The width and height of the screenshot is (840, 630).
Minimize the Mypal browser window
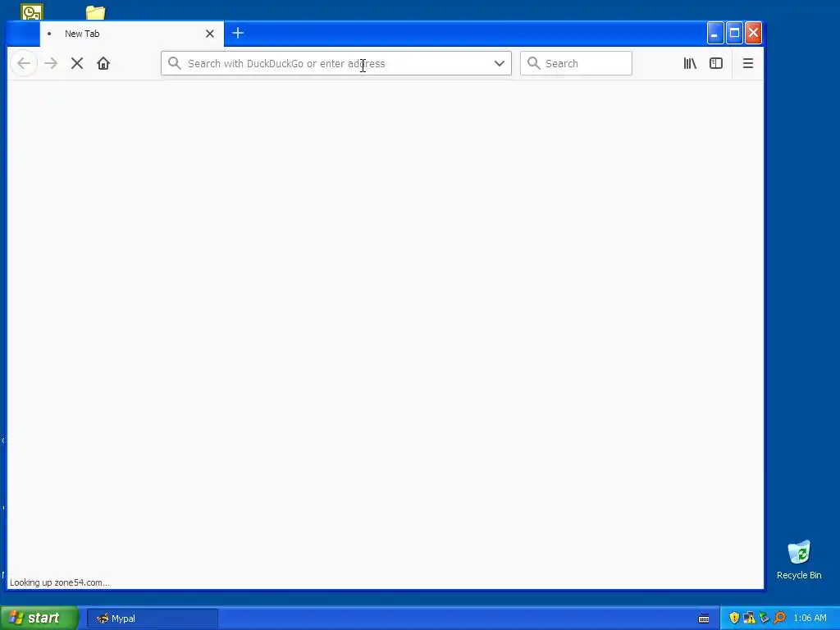click(715, 33)
